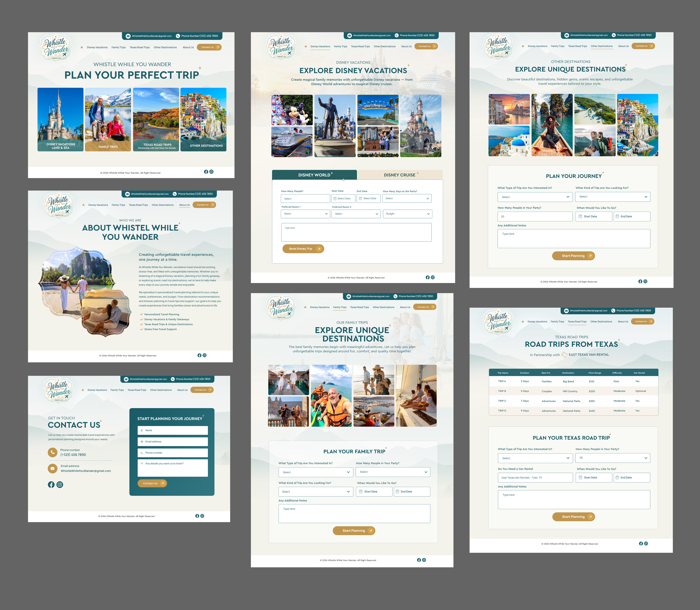Switch to the Disney Cruise tab
The width and height of the screenshot is (700, 610).
pos(400,175)
